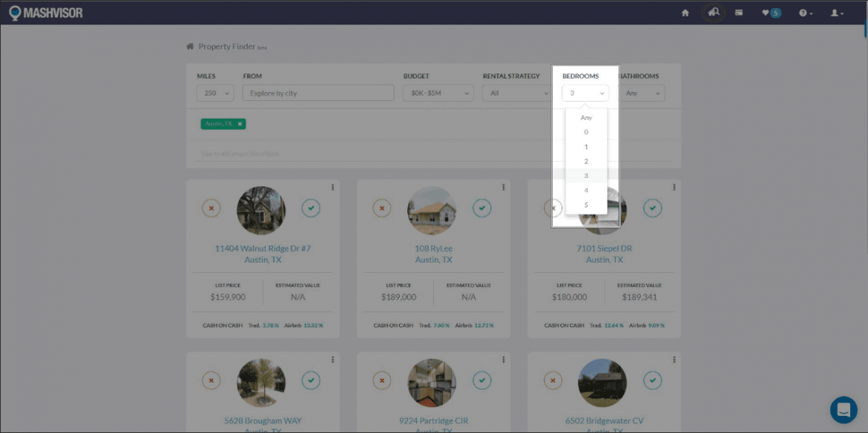The image size is (868, 433).
Task: Click the Mashvisor logo
Action: point(46,13)
